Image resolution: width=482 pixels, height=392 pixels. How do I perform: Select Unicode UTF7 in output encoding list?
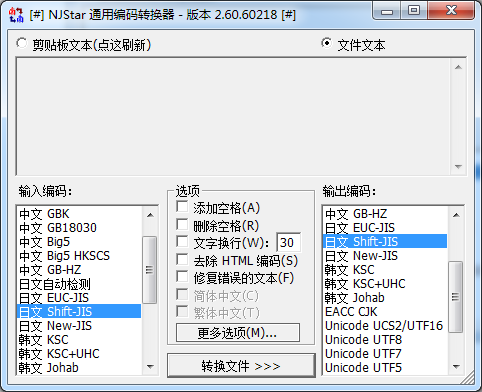click(385, 353)
